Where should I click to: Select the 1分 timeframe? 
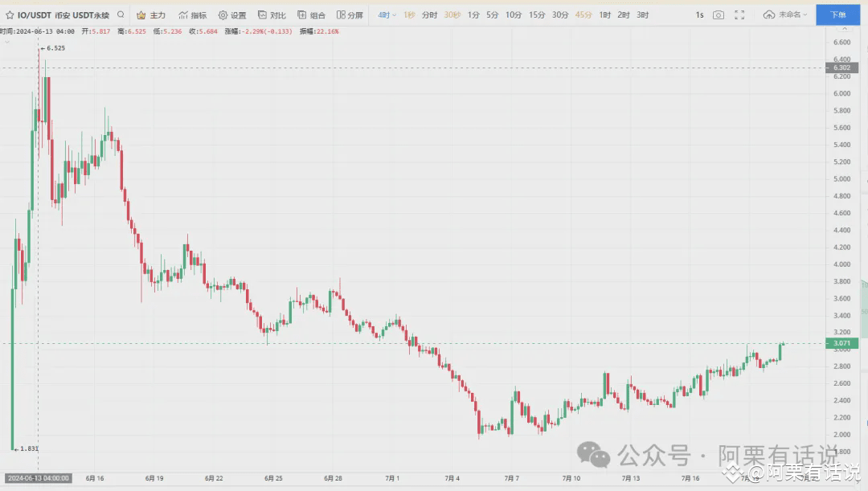coord(473,15)
